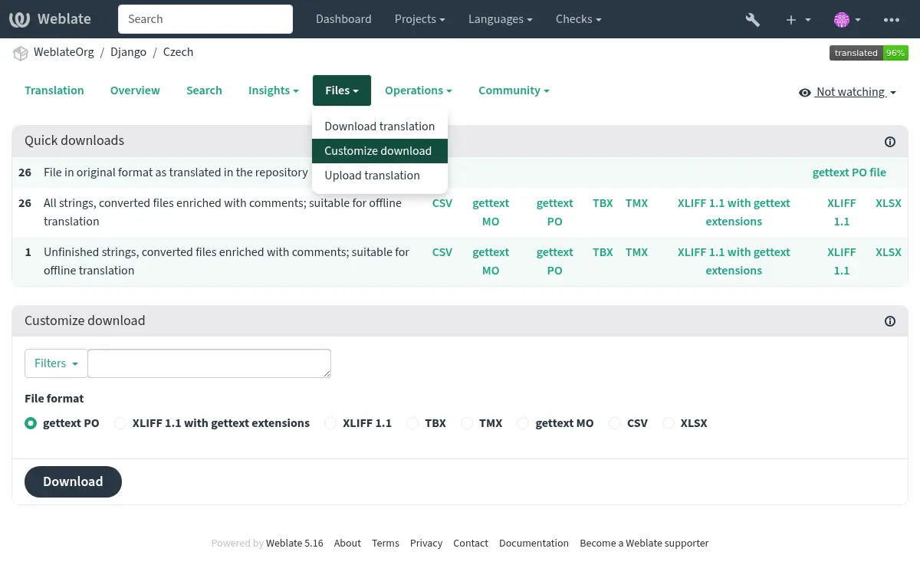920x588 pixels.
Task: Click the Weblate logo icon
Action: [20, 19]
